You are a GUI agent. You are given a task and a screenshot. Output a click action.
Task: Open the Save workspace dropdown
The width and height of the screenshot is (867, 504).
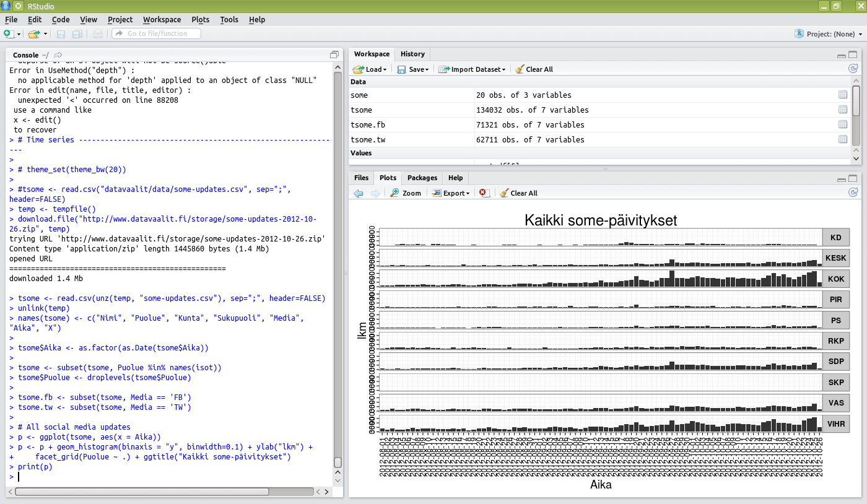[x=413, y=69]
